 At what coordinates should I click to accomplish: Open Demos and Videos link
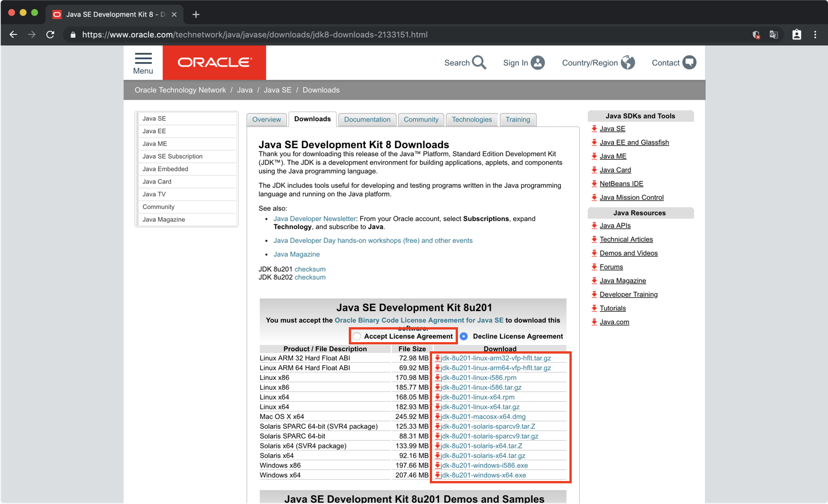pyautogui.click(x=629, y=253)
